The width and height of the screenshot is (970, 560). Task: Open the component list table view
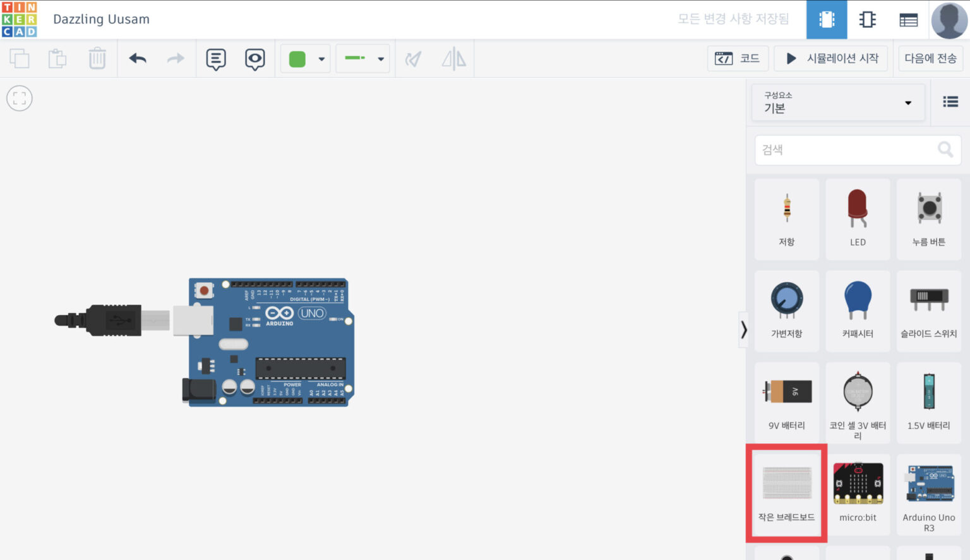(909, 20)
